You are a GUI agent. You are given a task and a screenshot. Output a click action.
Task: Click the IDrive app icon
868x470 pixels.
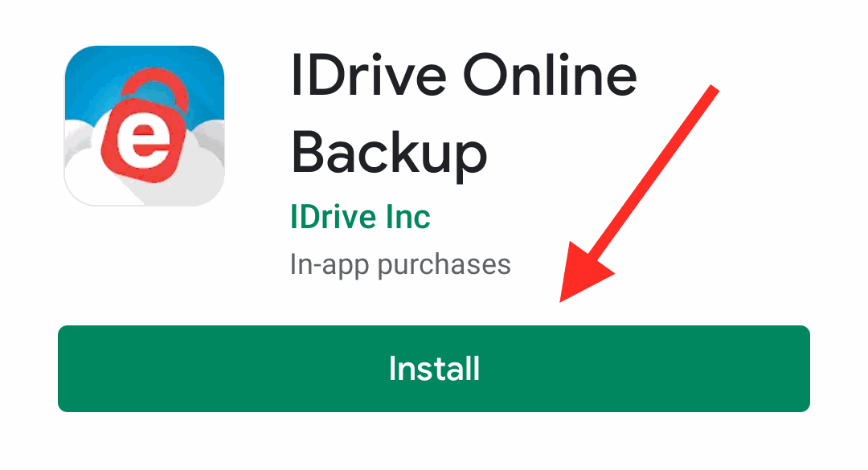[x=145, y=125]
